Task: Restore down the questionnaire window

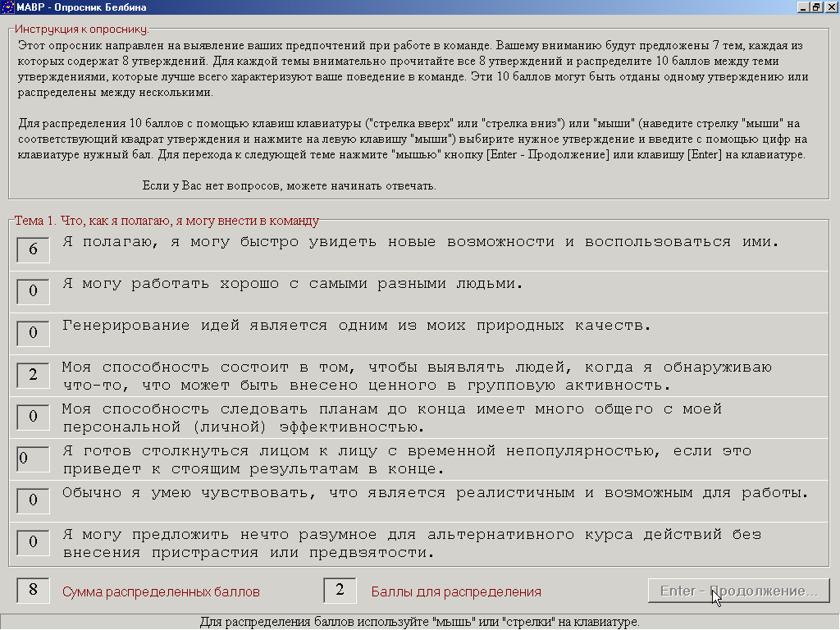Action: (816, 7)
